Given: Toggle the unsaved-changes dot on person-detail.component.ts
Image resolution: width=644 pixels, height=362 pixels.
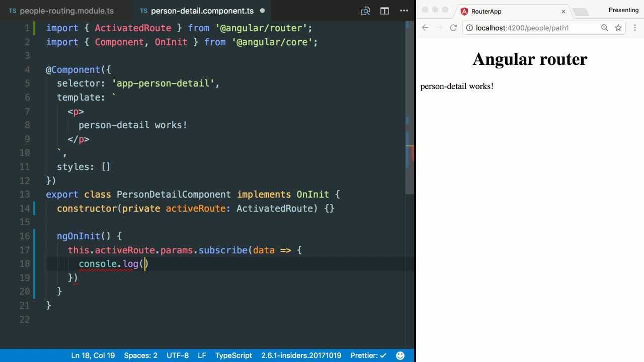Looking at the screenshot, I should coord(262,10).
